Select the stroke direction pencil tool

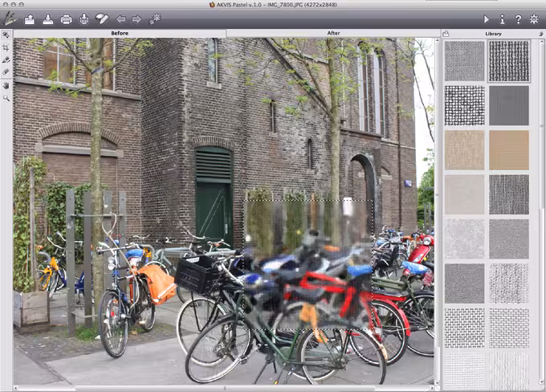point(6,60)
